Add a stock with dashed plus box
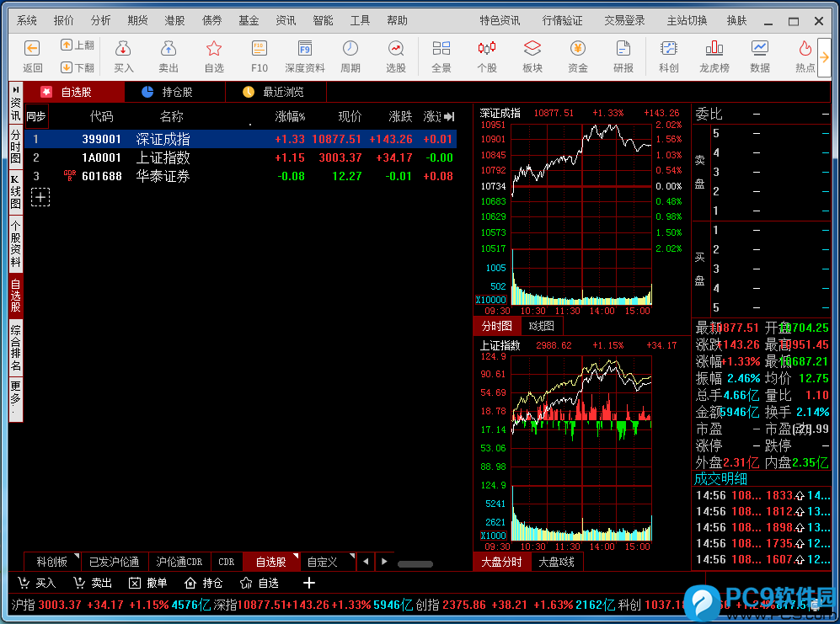The width and height of the screenshot is (840, 624). [x=40, y=197]
